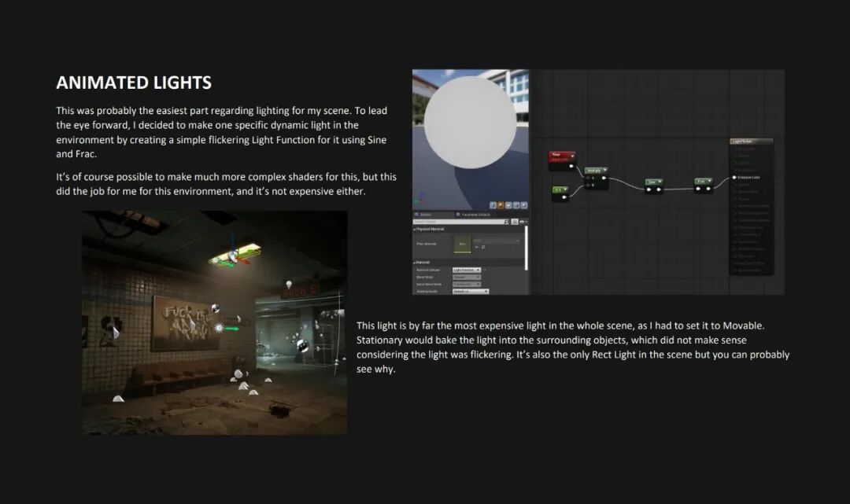Click the subway scene viewport image
The image size is (850, 504).
215,322
